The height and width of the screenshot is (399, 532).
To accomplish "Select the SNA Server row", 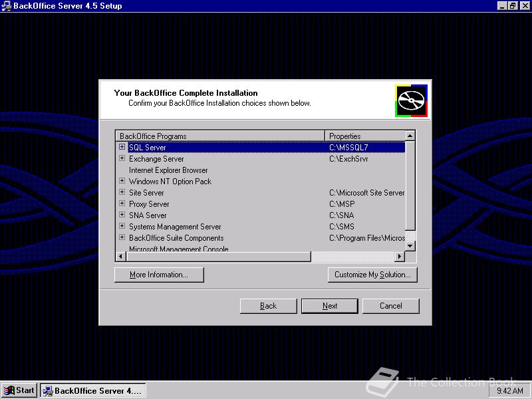I will click(x=261, y=215).
